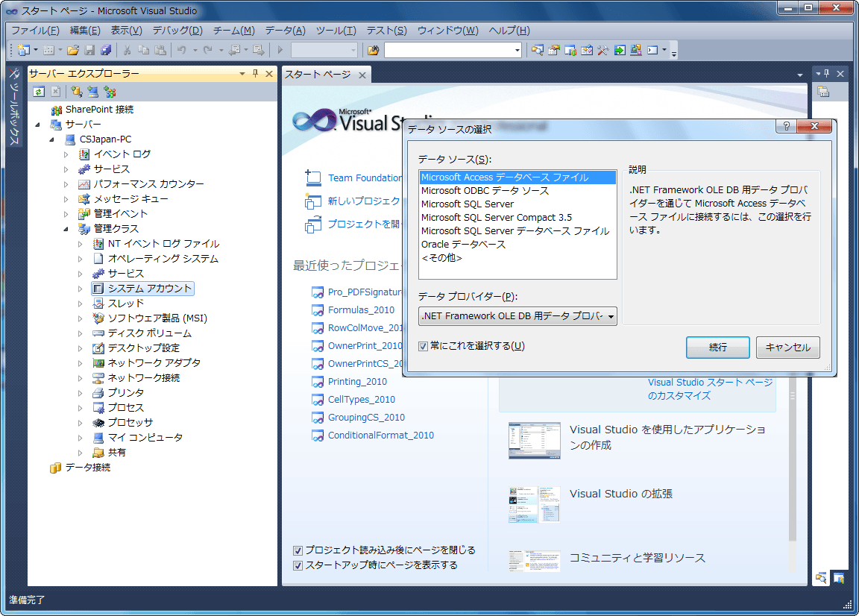Open the デバッグ(D) menu
This screenshot has height=616, width=859.
(177, 31)
